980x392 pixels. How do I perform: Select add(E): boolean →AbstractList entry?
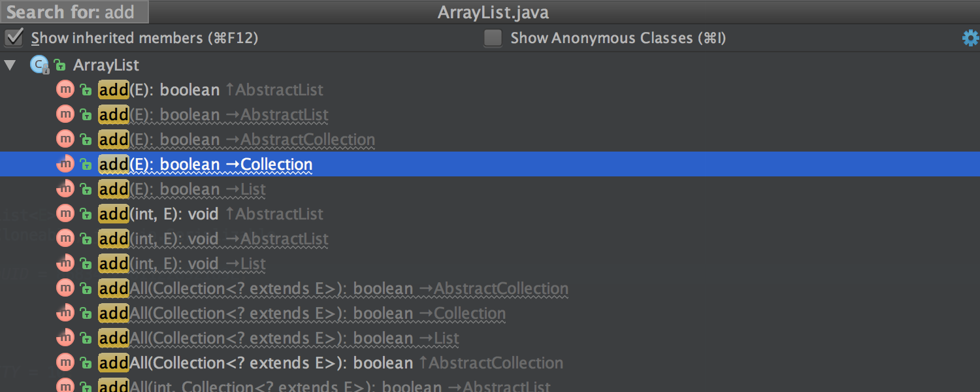coord(490,114)
